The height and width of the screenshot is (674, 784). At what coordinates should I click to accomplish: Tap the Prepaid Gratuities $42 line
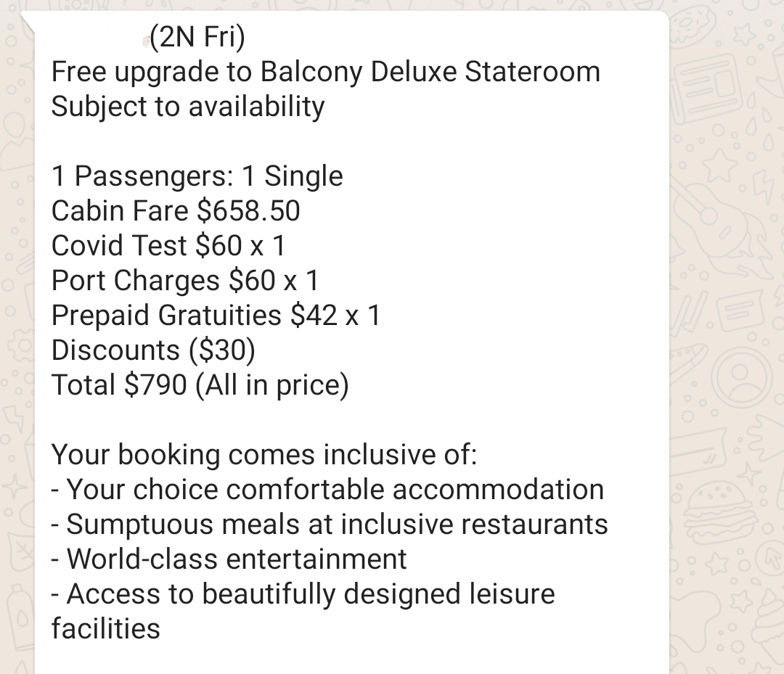[216, 316]
